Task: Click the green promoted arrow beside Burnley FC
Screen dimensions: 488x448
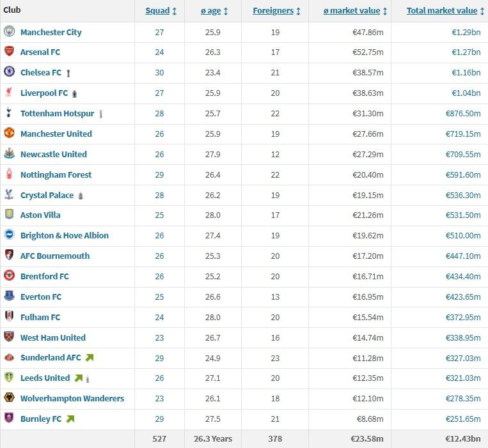Action: tap(70, 419)
